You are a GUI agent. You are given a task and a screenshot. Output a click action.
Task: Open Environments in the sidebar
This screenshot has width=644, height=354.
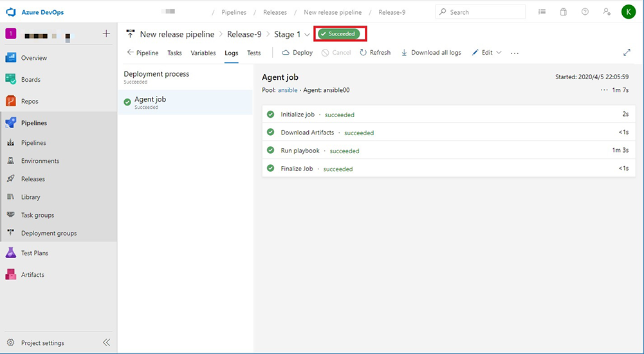(x=41, y=160)
